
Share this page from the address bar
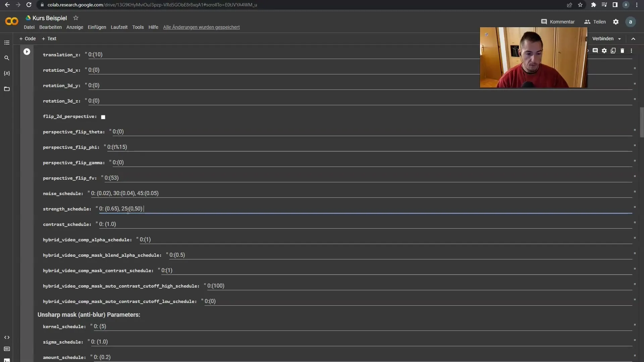coord(570,5)
